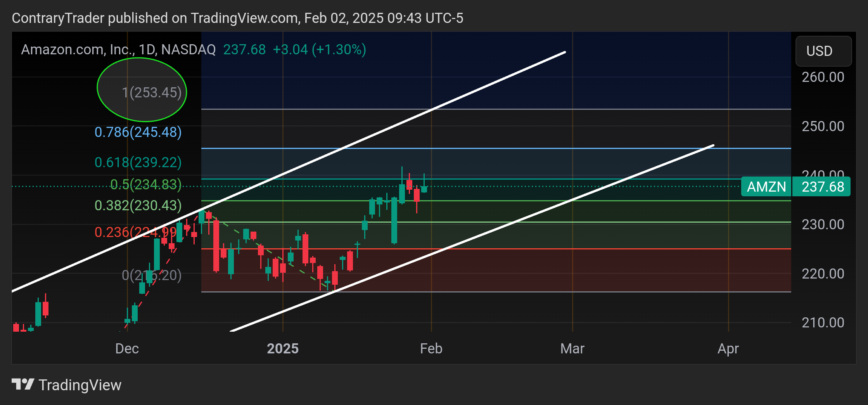Click the 220.00 price axis label
Screen dimensions: 868x405
point(823,274)
